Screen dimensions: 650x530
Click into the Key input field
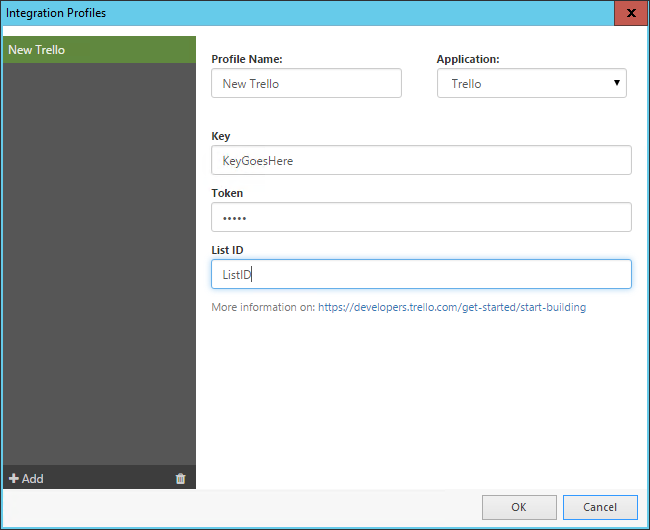click(421, 160)
